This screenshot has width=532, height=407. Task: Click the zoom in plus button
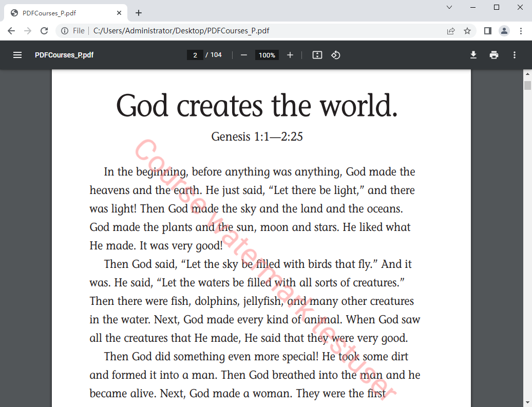290,55
